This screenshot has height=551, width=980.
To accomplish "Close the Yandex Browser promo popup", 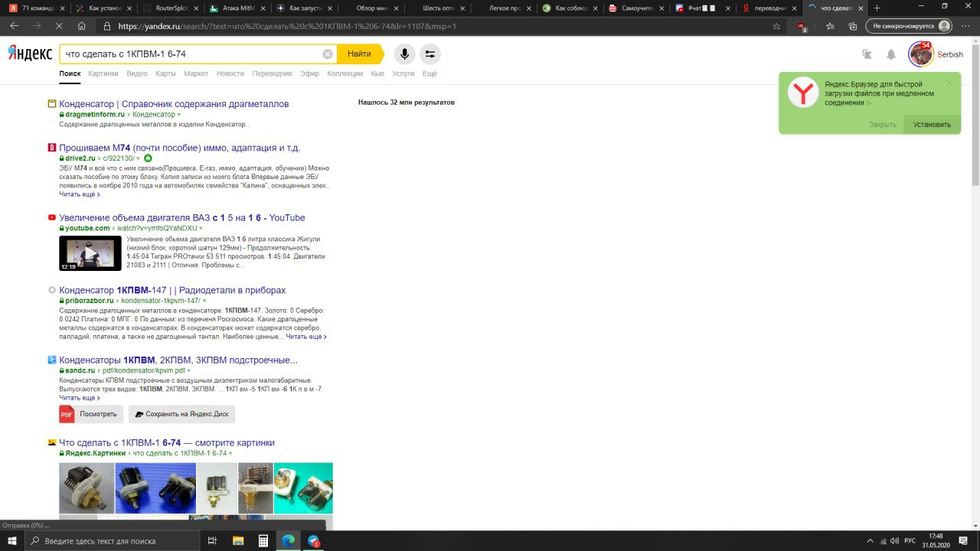I will tap(950, 83).
